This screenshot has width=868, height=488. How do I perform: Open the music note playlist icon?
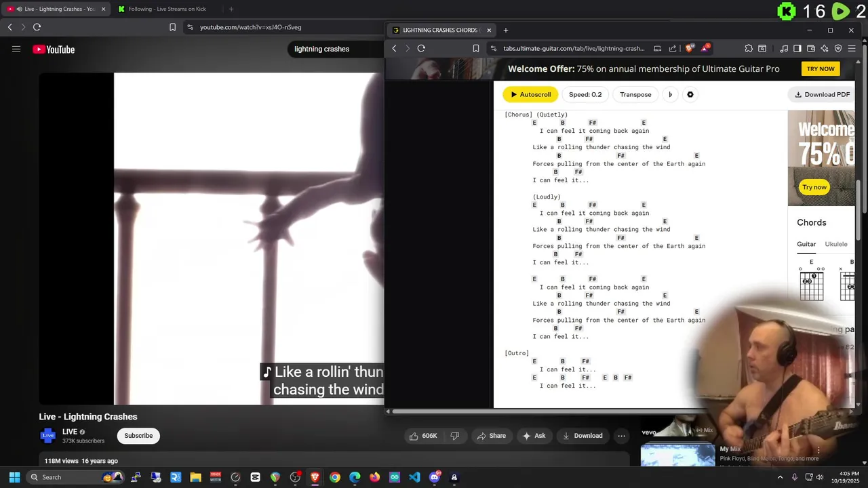pos(784,48)
